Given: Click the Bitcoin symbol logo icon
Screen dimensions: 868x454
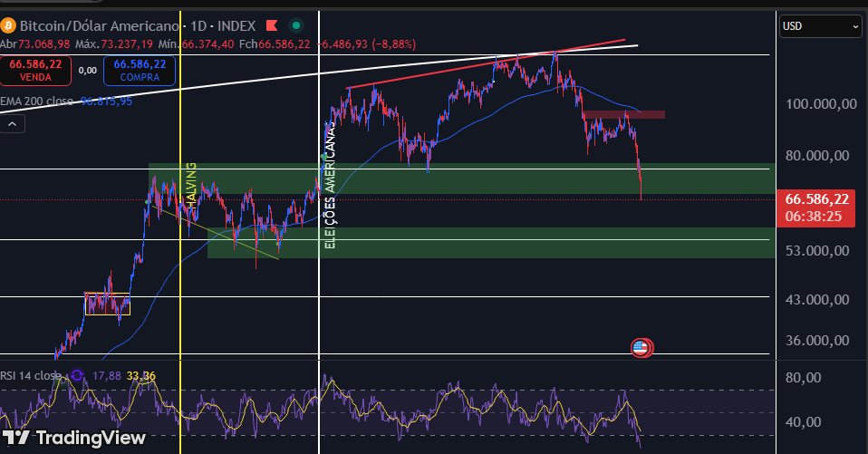Looking at the screenshot, I should (x=8, y=25).
